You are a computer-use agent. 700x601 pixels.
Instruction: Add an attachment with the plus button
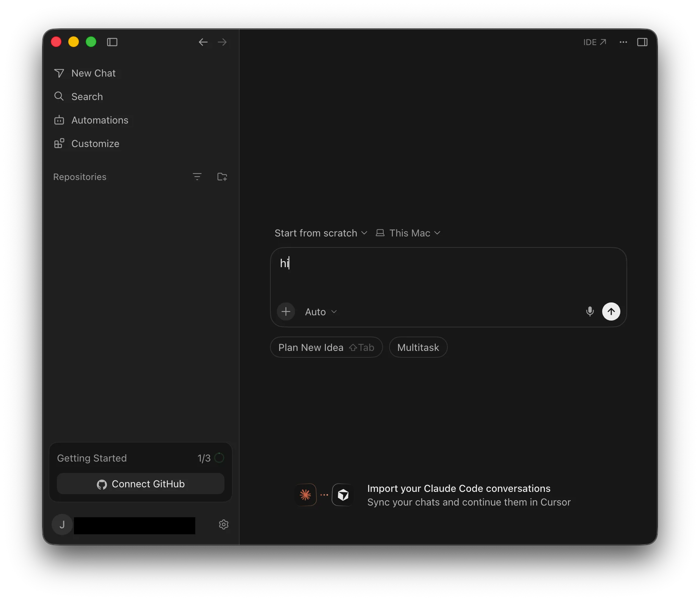(286, 311)
